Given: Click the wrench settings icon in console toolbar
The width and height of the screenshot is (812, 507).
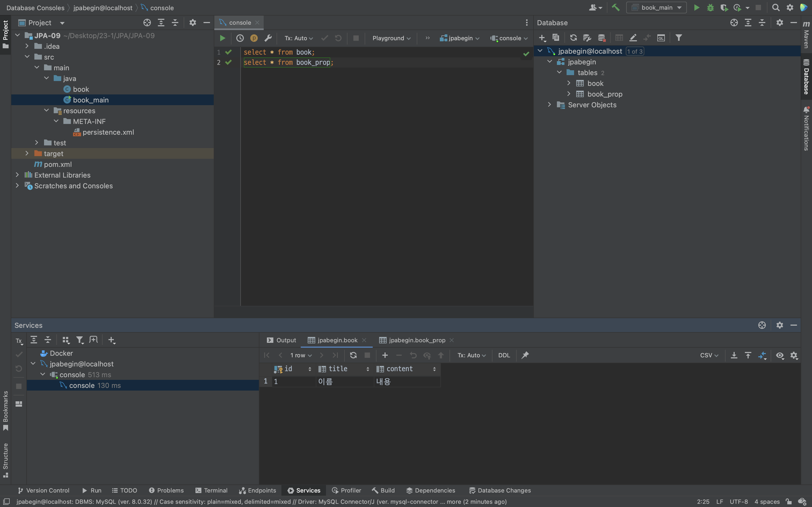Looking at the screenshot, I should tap(268, 38).
